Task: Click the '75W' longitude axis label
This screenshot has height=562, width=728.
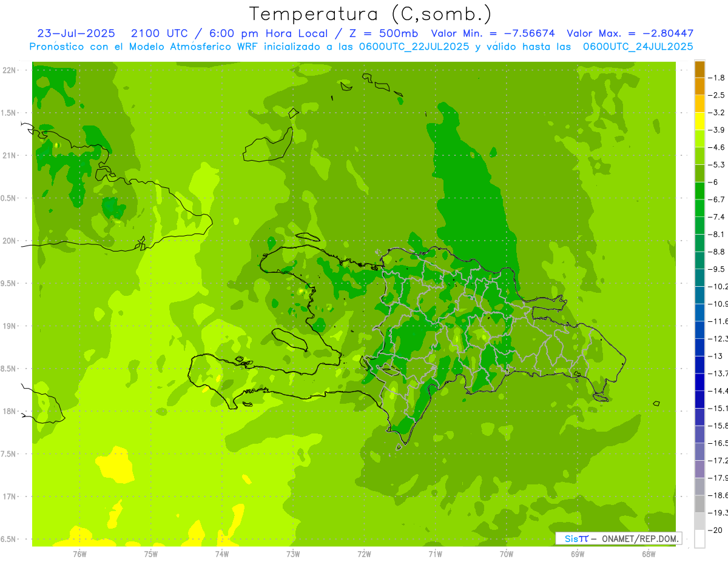Action: point(151,554)
